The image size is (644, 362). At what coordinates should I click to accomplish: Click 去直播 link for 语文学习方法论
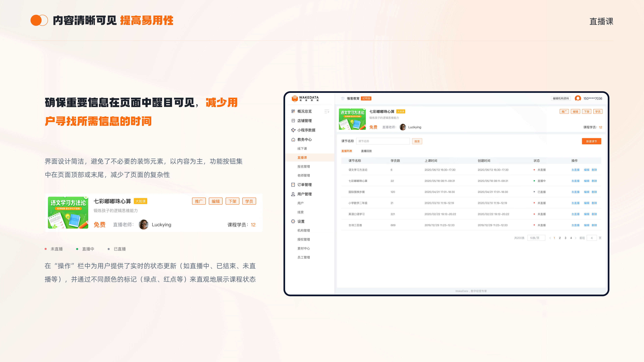(x=575, y=170)
